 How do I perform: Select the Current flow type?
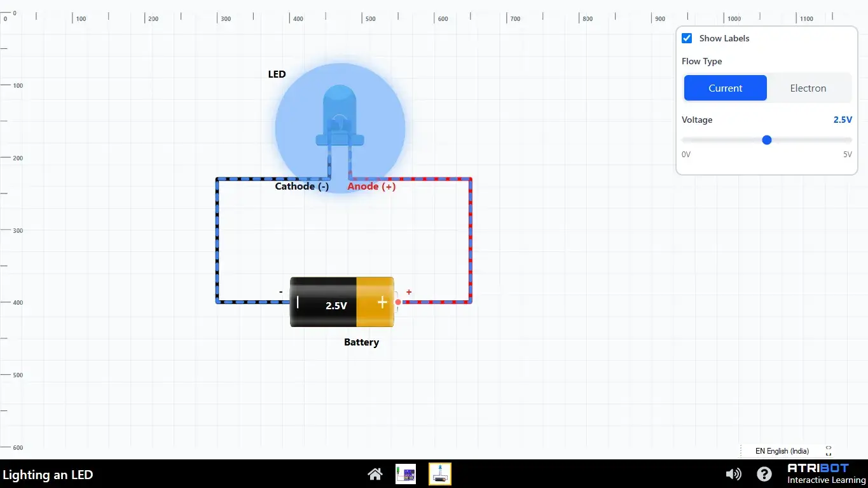pyautogui.click(x=726, y=88)
